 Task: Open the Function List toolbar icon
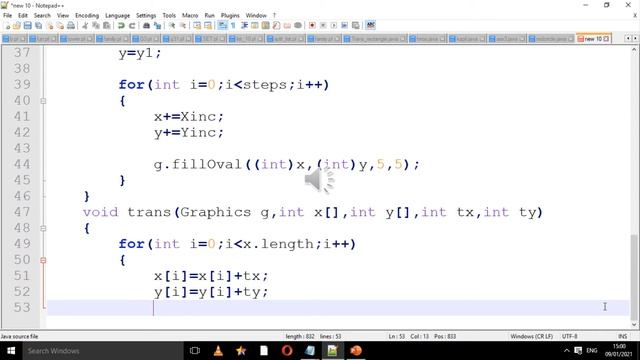coord(276,26)
